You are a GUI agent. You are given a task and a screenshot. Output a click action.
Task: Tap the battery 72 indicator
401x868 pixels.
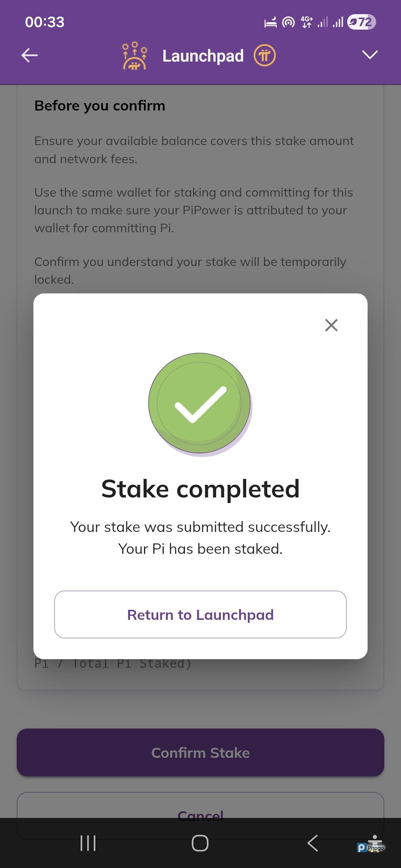coord(361,22)
